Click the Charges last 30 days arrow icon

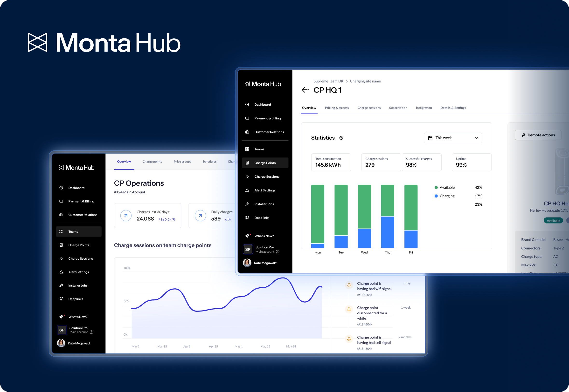[126, 216]
